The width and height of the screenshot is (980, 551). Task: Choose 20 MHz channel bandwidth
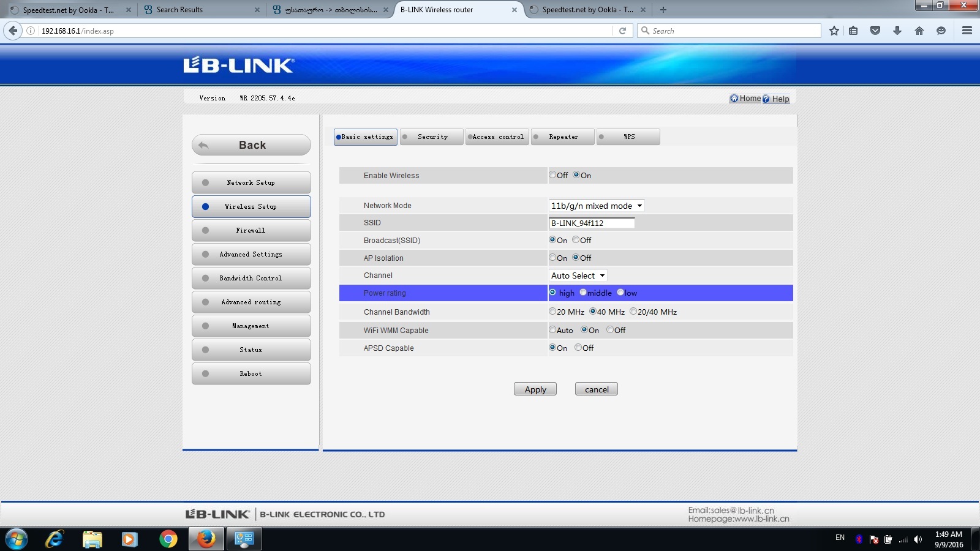pyautogui.click(x=552, y=312)
